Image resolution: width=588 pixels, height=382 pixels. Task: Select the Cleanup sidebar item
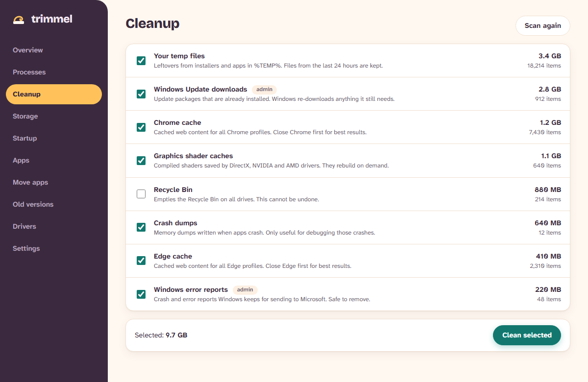click(54, 94)
